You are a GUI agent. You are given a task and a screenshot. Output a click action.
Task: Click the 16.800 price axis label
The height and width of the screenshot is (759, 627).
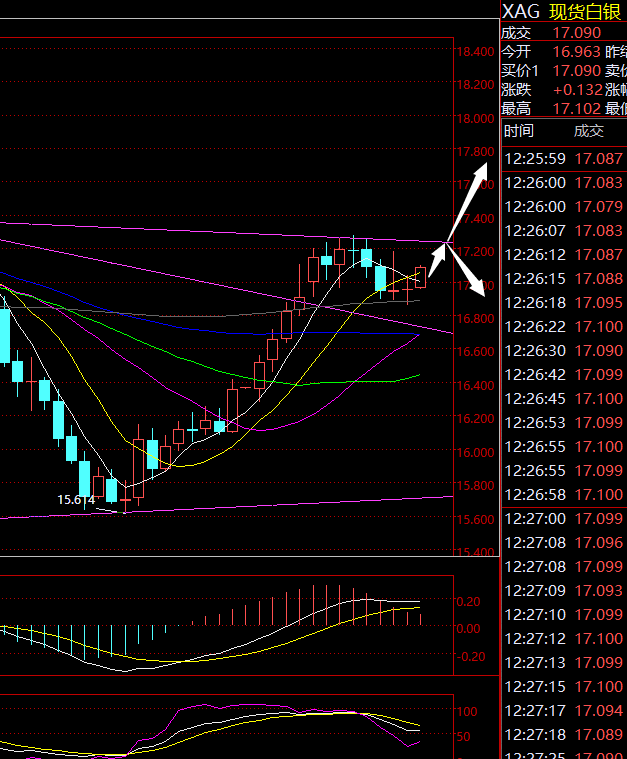point(475,319)
